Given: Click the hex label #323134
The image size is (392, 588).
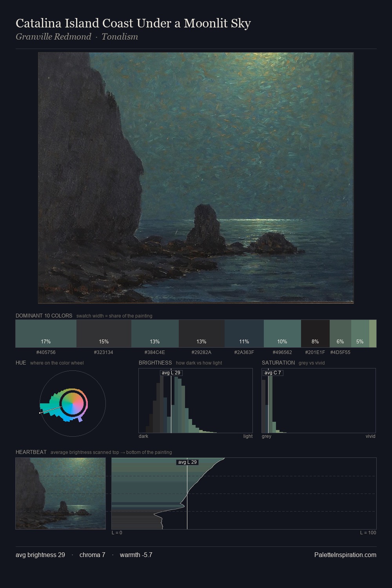Looking at the screenshot, I should (x=103, y=352).
